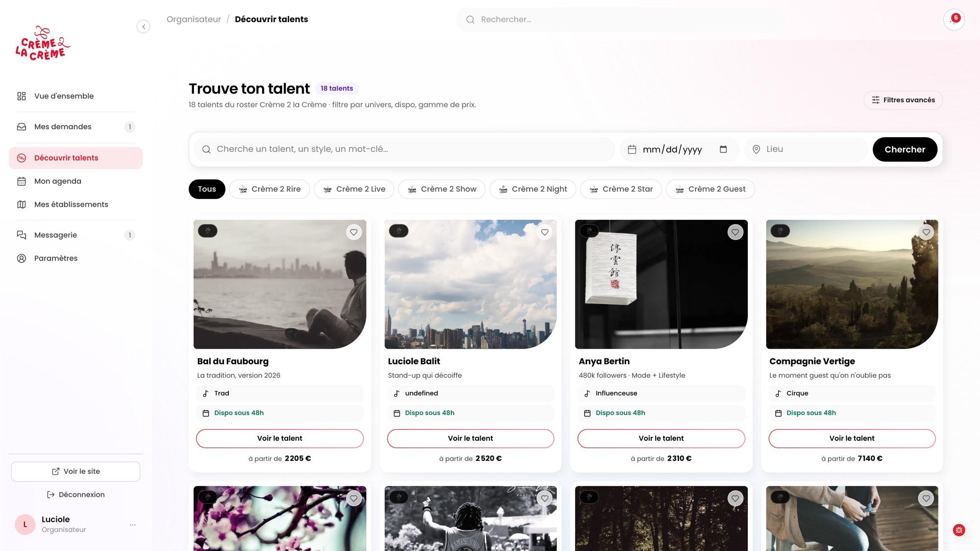Open the Luciole Balit cityscape photo
The height and width of the screenshot is (551, 980).
[470, 284]
